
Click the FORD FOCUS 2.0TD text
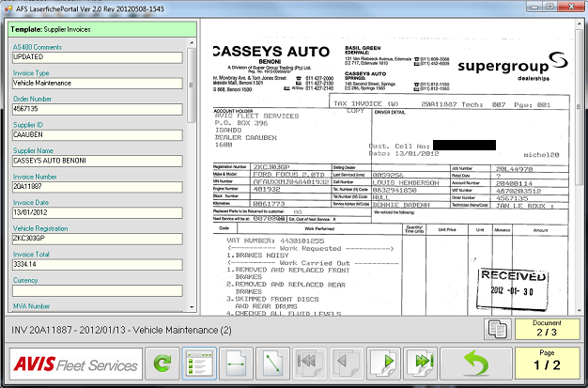pyautogui.click(x=290, y=175)
